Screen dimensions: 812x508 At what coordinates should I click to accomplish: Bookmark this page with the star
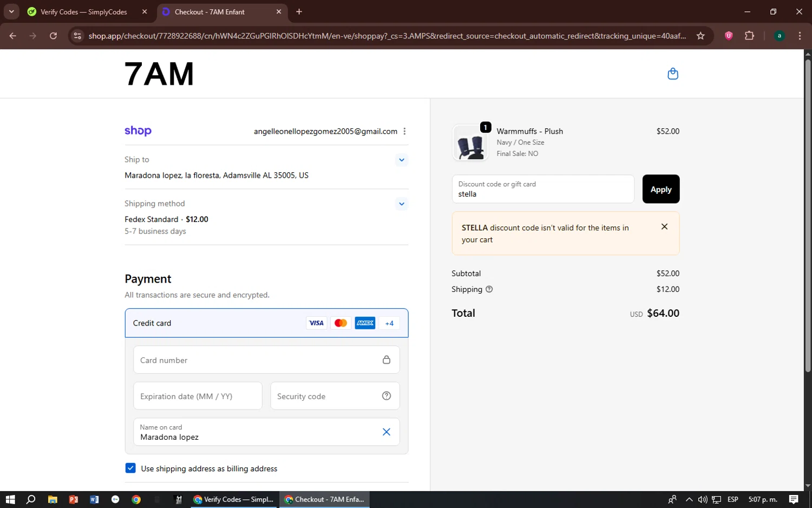[700, 36]
